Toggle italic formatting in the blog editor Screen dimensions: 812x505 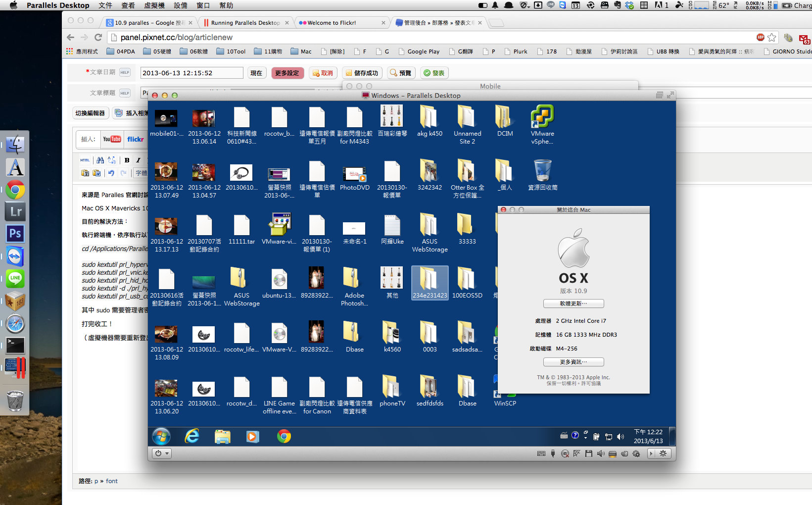[x=138, y=160]
